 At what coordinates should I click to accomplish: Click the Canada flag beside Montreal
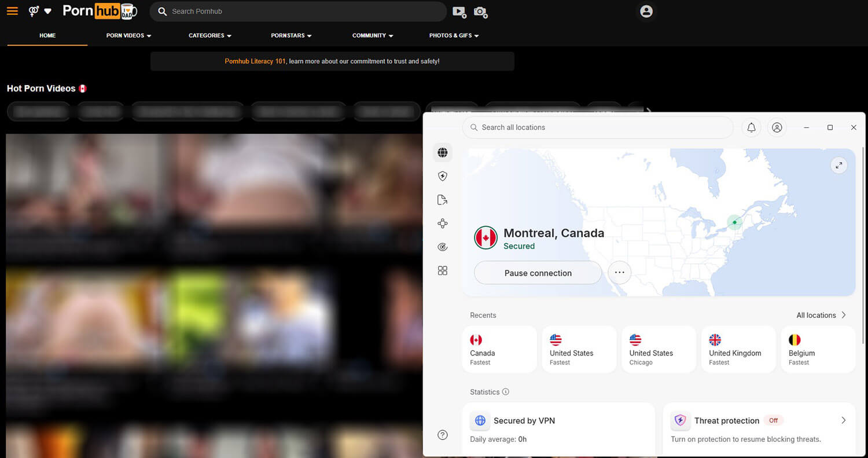coord(486,238)
